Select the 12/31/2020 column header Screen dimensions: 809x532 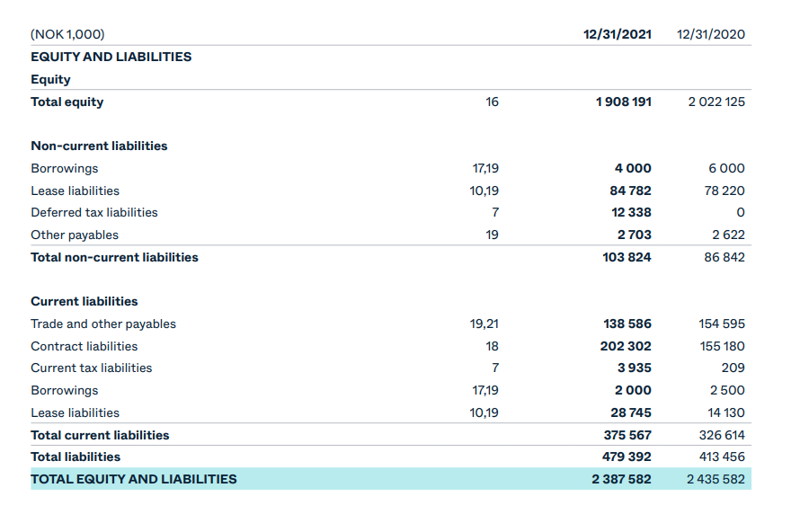[x=711, y=34]
